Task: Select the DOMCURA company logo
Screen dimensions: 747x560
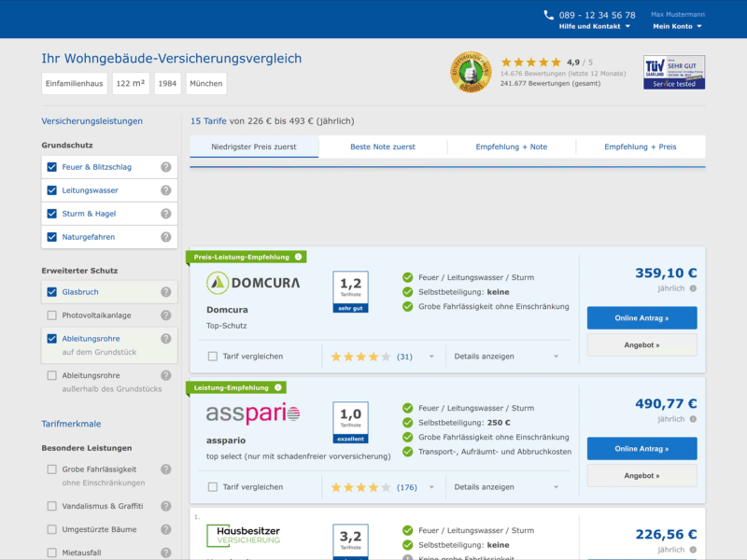Action: pyautogui.click(x=252, y=280)
